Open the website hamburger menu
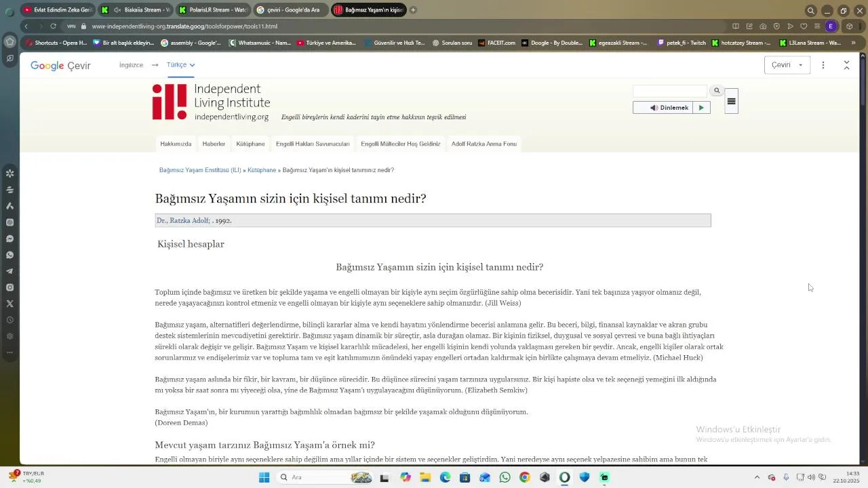The height and width of the screenshot is (488, 868). point(731,101)
